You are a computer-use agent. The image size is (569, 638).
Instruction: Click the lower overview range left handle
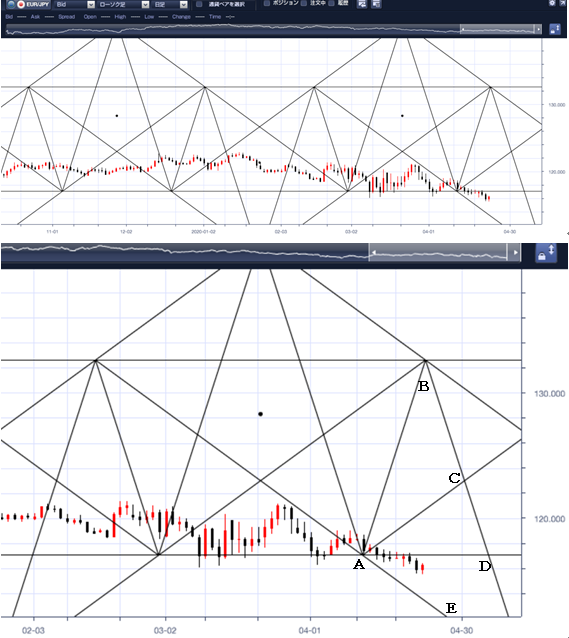(x=372, y=253)
